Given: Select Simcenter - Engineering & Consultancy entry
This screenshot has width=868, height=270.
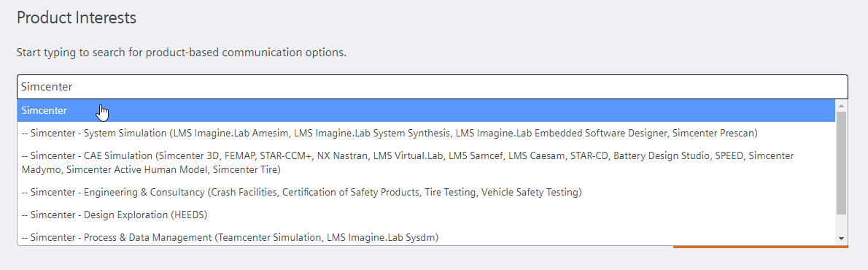Looking at the screenshot, I should click(426, 193).
